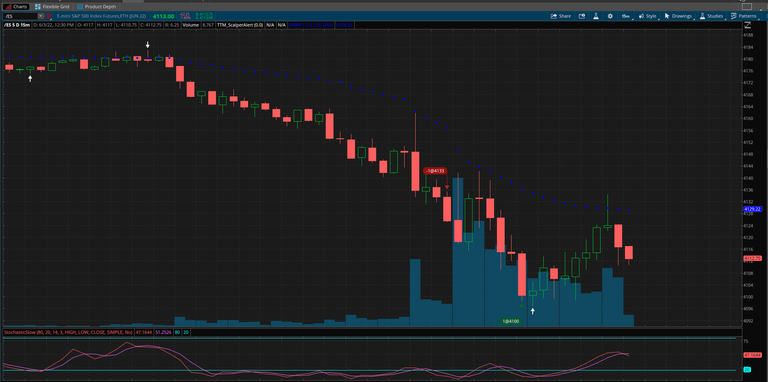Click the flask quick-study icon

596,16
